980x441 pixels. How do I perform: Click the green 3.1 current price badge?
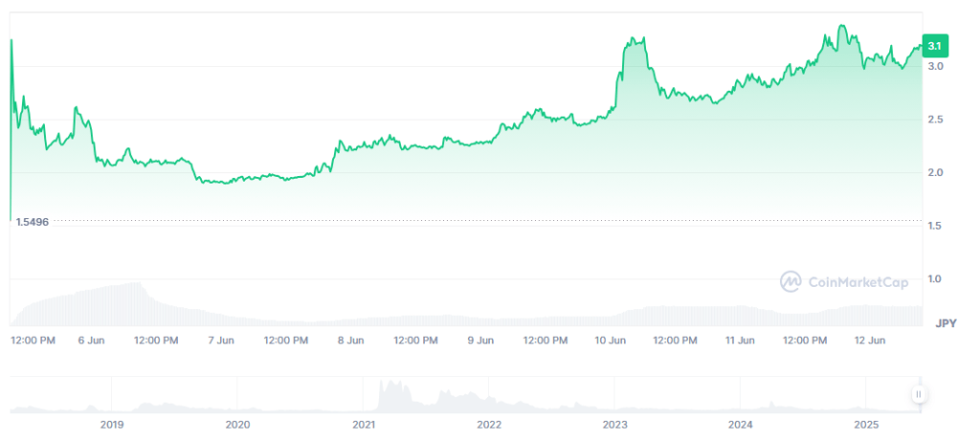(x=934, y=46)
